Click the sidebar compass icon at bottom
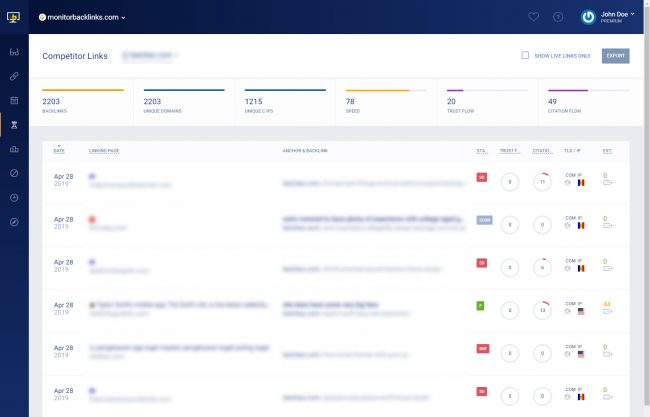650x417 pixels. click(14, 221)
